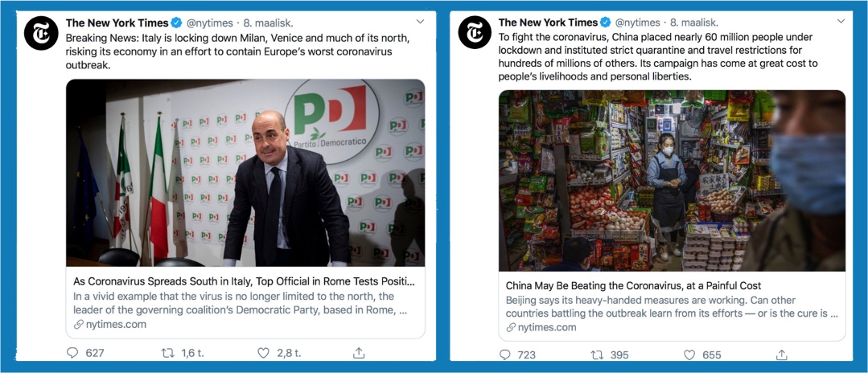Like the Italy lockdown tweet
The image size is (868, 373).
click(x=263, y=353)
